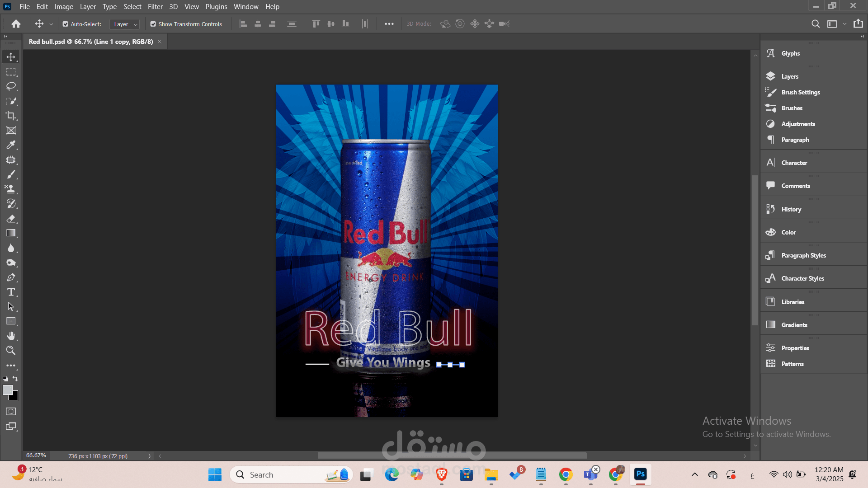
Task: Toggle the Auto-Select checkbox
Action: tap(66, 24)
